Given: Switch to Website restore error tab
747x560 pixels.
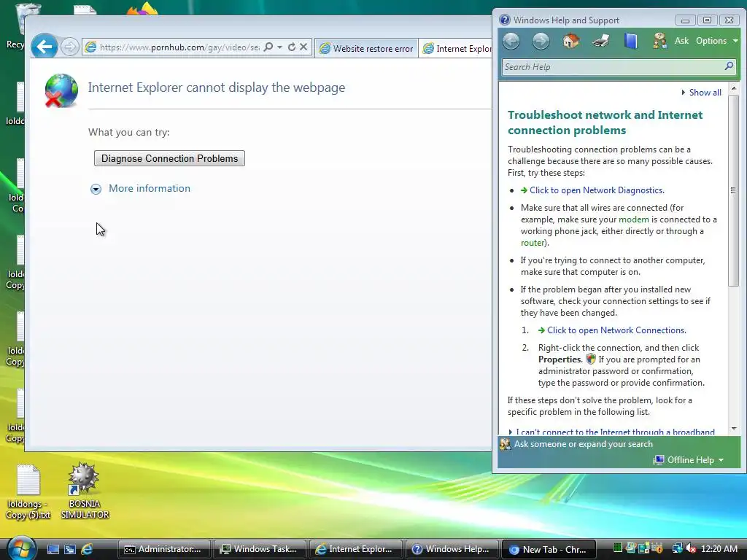Looking at the screenshot, I should click(x=366, y=48).
